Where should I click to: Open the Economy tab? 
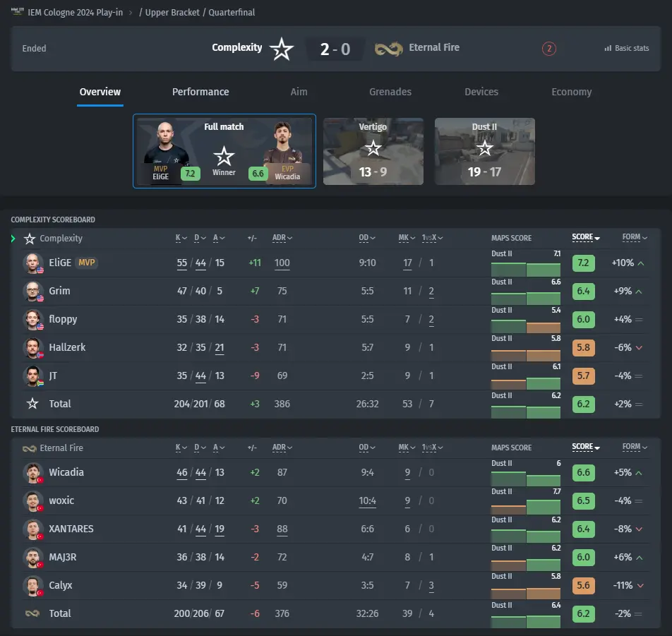[572, 92]
